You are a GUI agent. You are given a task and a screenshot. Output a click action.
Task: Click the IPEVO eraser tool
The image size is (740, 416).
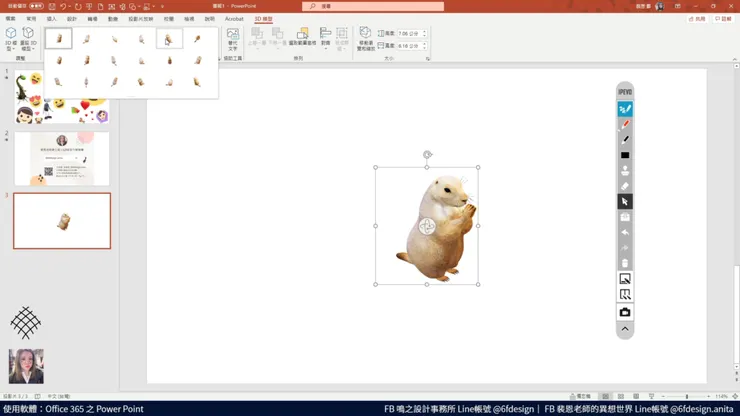pos(625,186)
